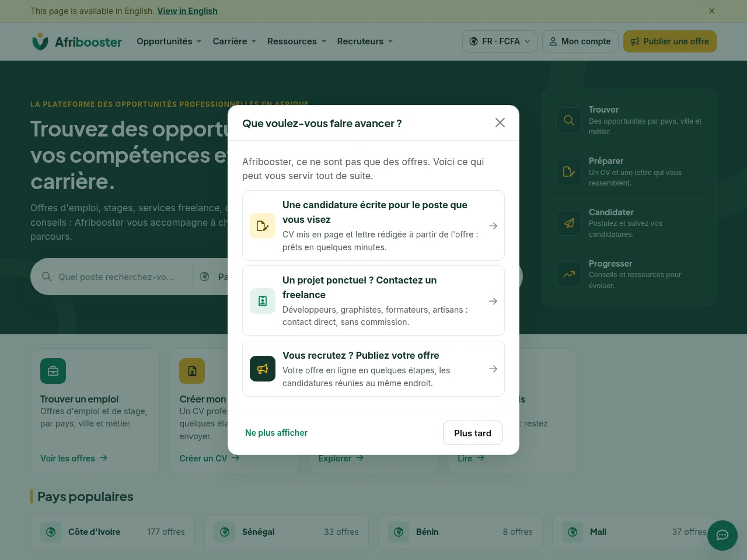This screenshot has height=560, width=747.
Task: Select the Côte d'Ivoire country name
Action: click(95, 532)
